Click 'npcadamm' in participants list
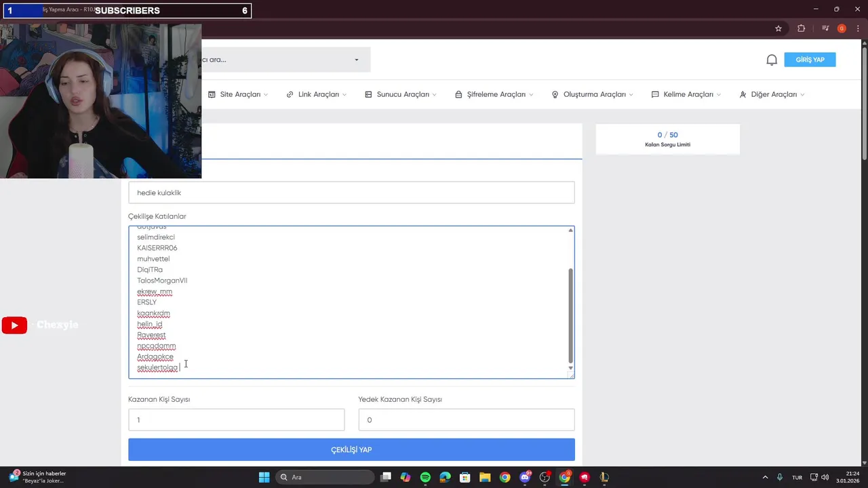This screenshot has width=868, height=488. tap(157, 346)
